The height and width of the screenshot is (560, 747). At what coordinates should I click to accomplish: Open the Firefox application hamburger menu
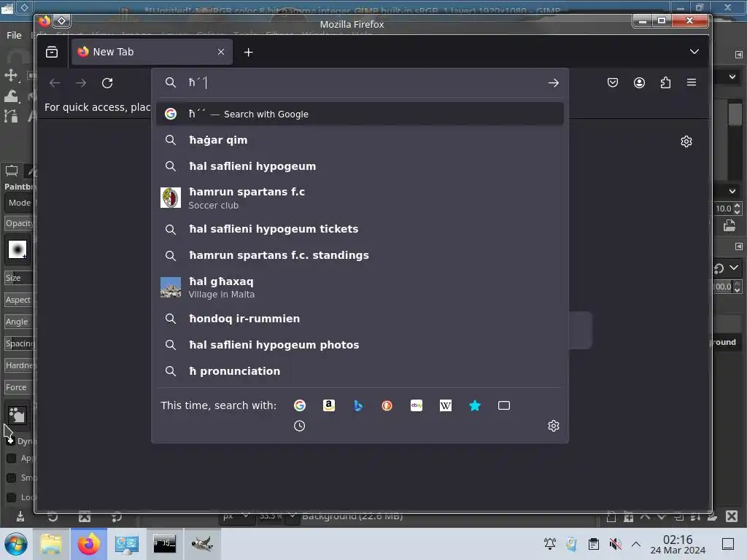pyautogui.click(x=692, y=82)
